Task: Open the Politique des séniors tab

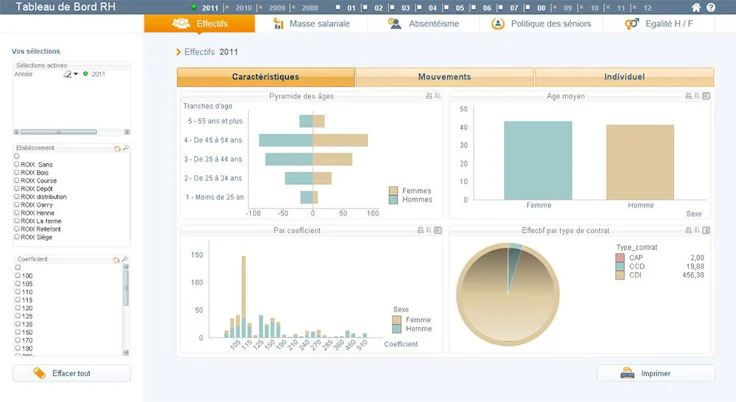Action: pos(541,23)
